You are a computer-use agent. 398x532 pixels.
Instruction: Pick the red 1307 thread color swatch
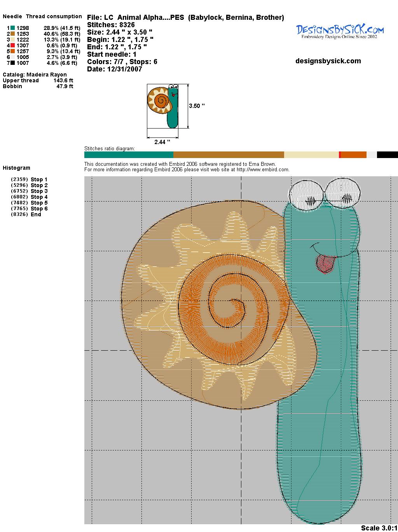coord(13,45)
